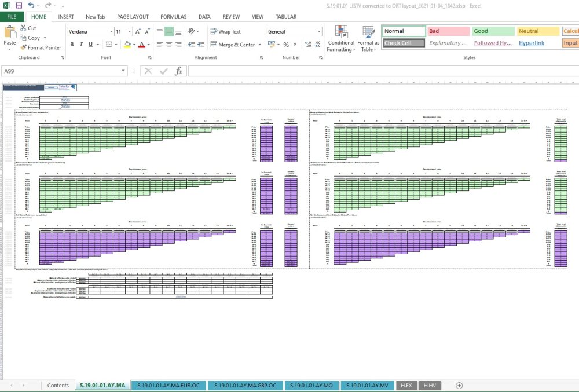Open the TABULAR ribbon tab
The height and width of the screenshot is (392, 579).
click(286, 17)
